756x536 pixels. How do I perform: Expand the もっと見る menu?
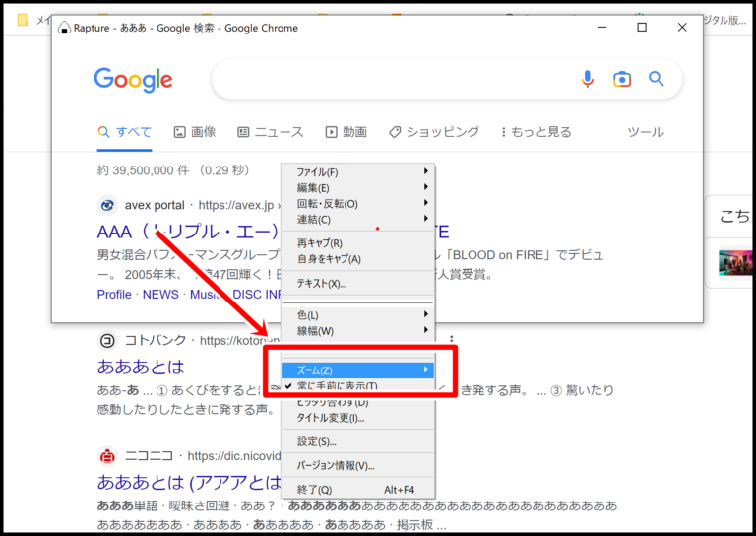click(536, 132)
